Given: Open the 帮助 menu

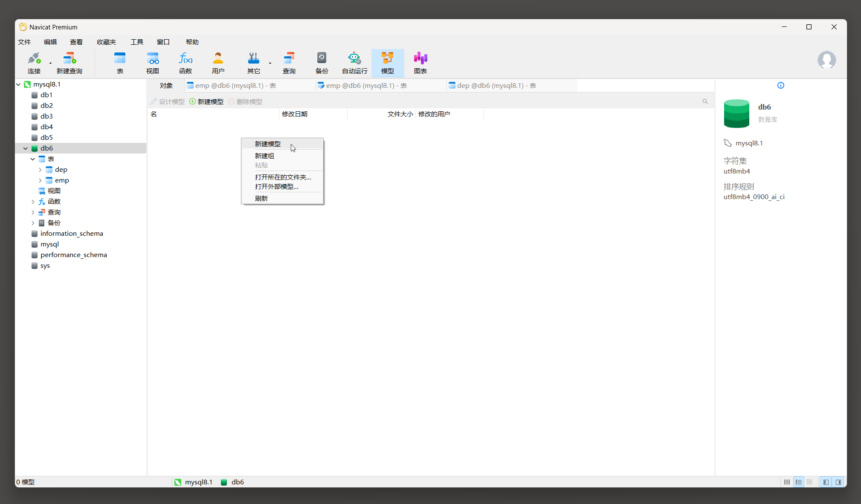Looking at the screenshot, I should pos(192,42).
